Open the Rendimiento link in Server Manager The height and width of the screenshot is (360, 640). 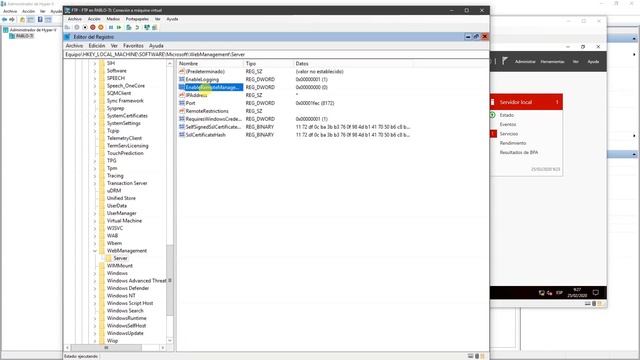click(x=513, y=143)
